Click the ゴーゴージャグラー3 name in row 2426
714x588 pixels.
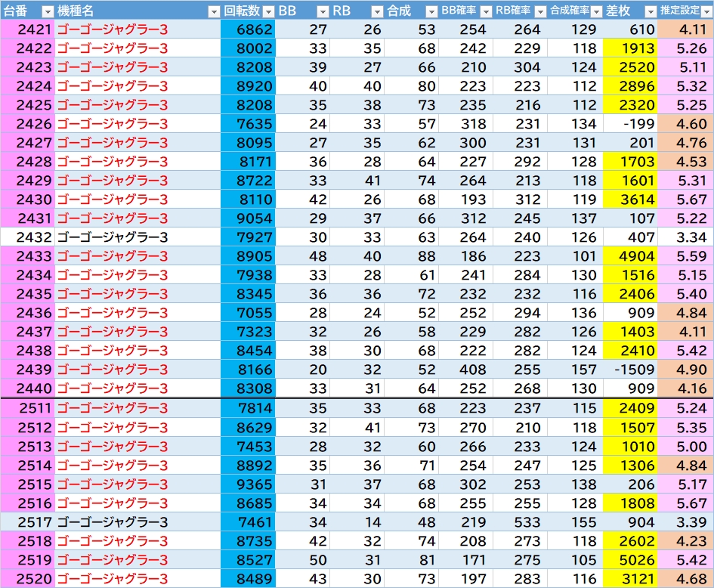113,124
